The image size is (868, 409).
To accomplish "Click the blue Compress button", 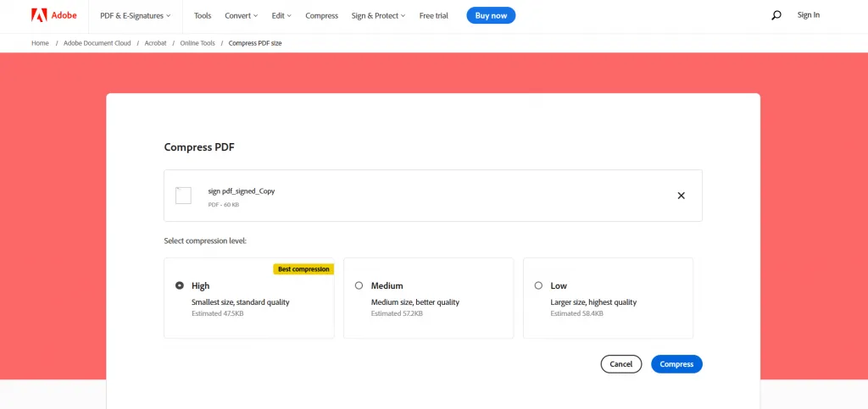I will pyautogui.click(x=676, y=364).
